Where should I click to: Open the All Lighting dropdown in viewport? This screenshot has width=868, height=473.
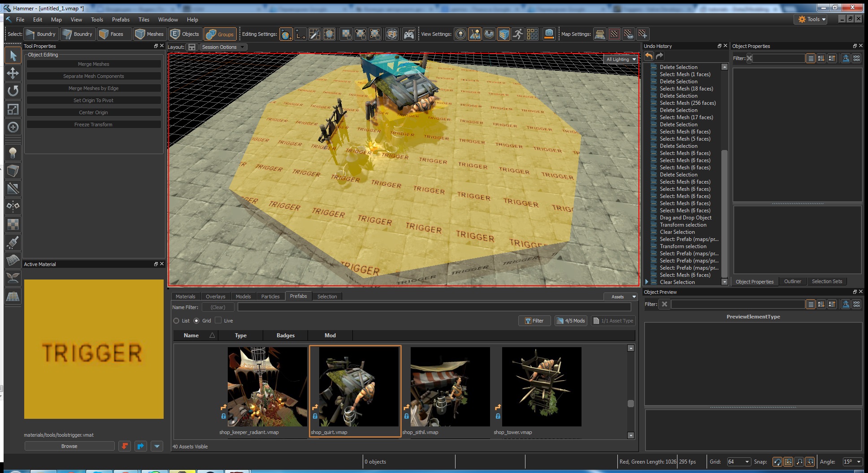621,59
